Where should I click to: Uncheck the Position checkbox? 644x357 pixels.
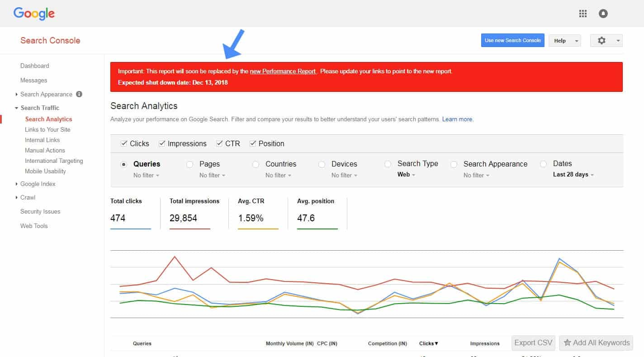(x=253, y=143)
